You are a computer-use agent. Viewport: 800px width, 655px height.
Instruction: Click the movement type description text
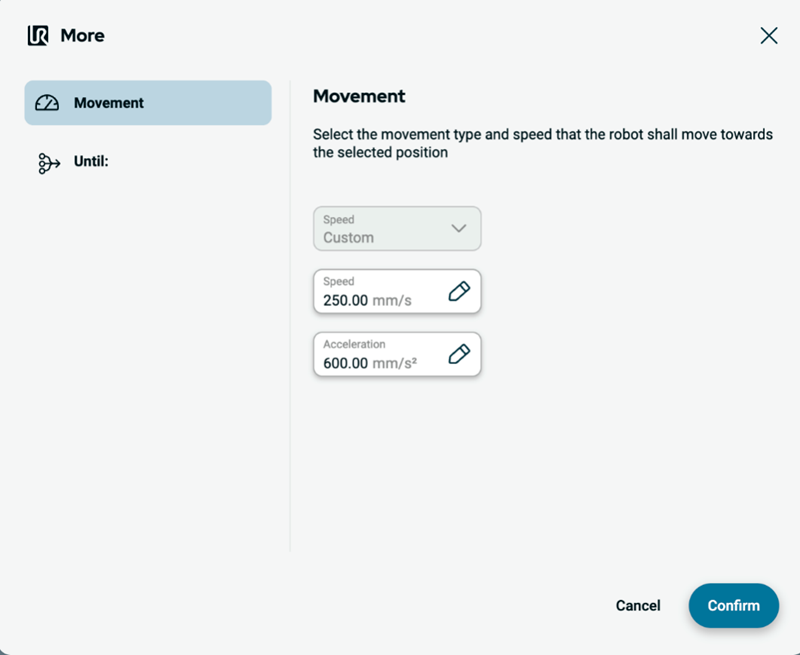coord(542,143)
